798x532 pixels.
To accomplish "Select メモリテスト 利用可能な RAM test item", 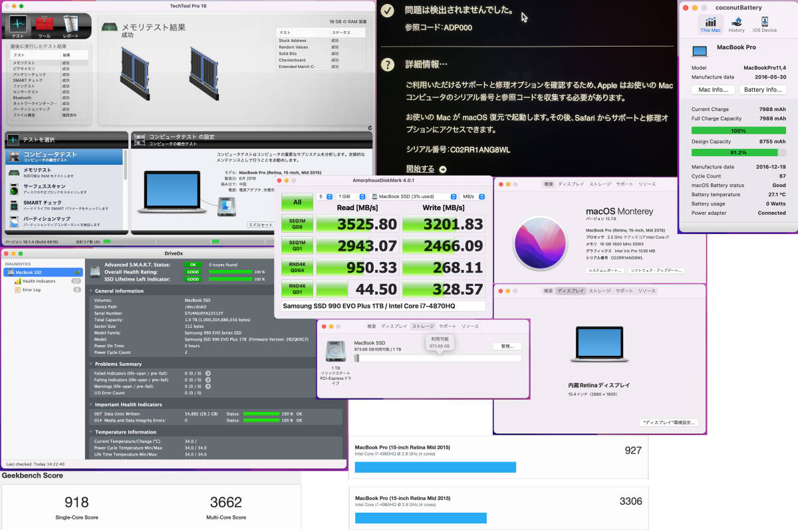I will click(65, 172).
